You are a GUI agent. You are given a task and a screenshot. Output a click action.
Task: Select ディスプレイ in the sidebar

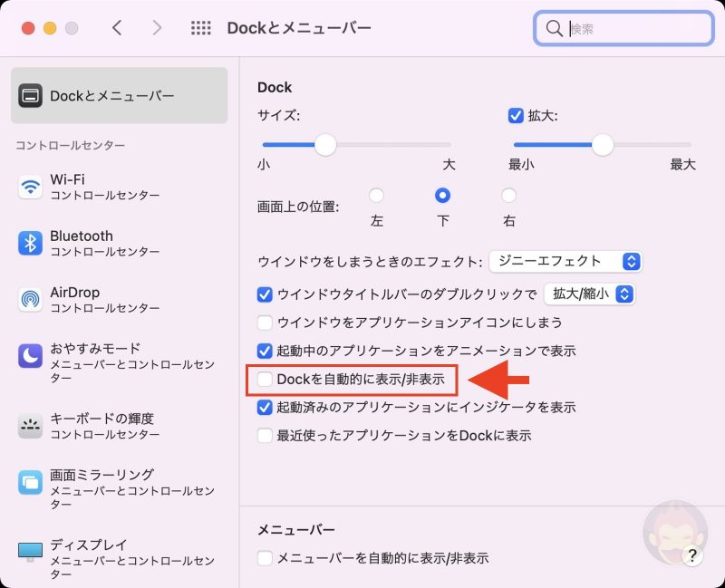tap(54, 550)
